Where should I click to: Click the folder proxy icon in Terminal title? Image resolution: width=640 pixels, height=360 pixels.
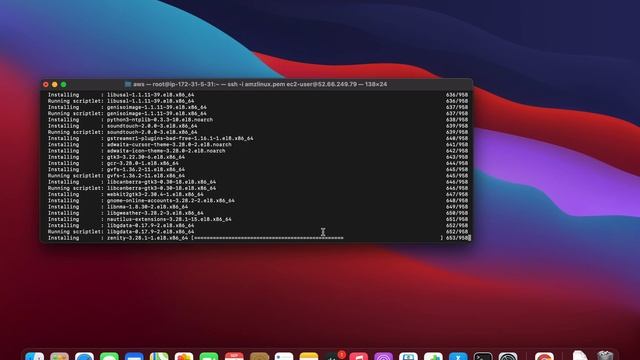(128, 84)
